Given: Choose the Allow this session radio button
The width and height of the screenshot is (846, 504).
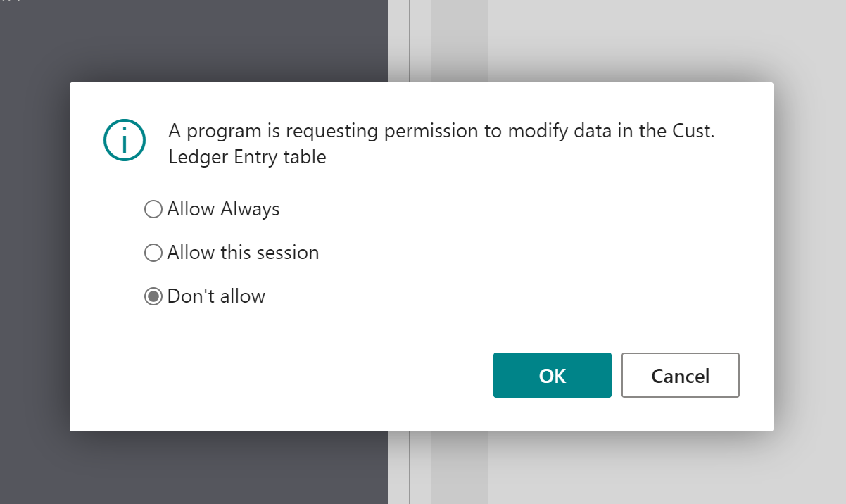Looking at the screenshot, I should (x=153, y=253).
